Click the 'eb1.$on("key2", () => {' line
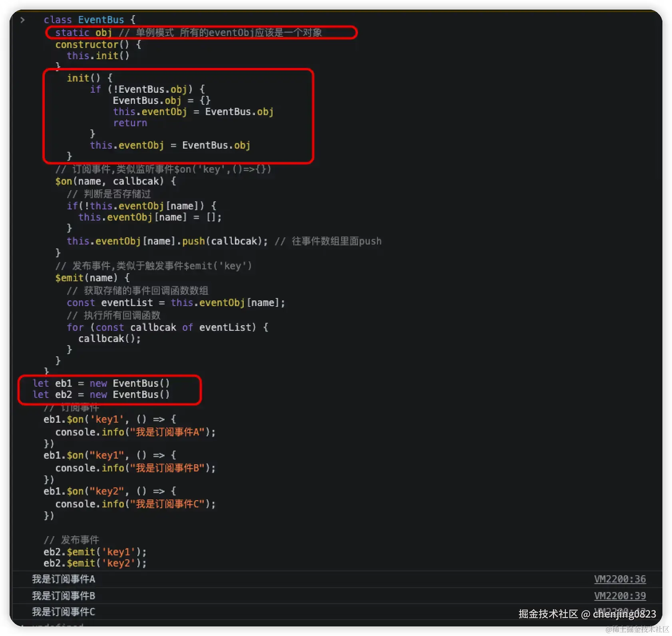 point(110,491)
